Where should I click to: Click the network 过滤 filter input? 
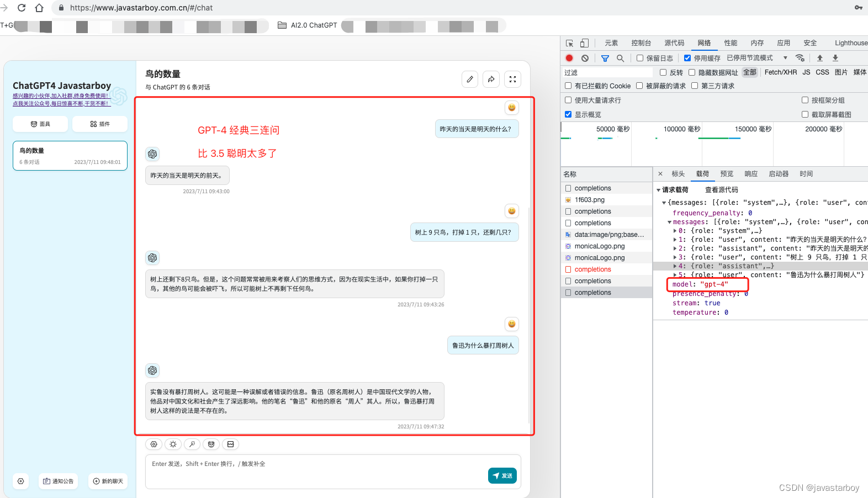click(607, 72)
